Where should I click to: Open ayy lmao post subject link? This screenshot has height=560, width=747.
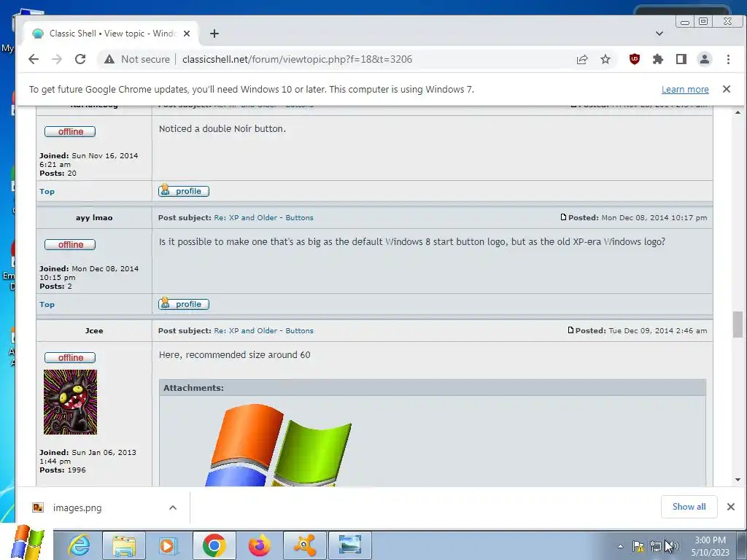coord(263,217)
